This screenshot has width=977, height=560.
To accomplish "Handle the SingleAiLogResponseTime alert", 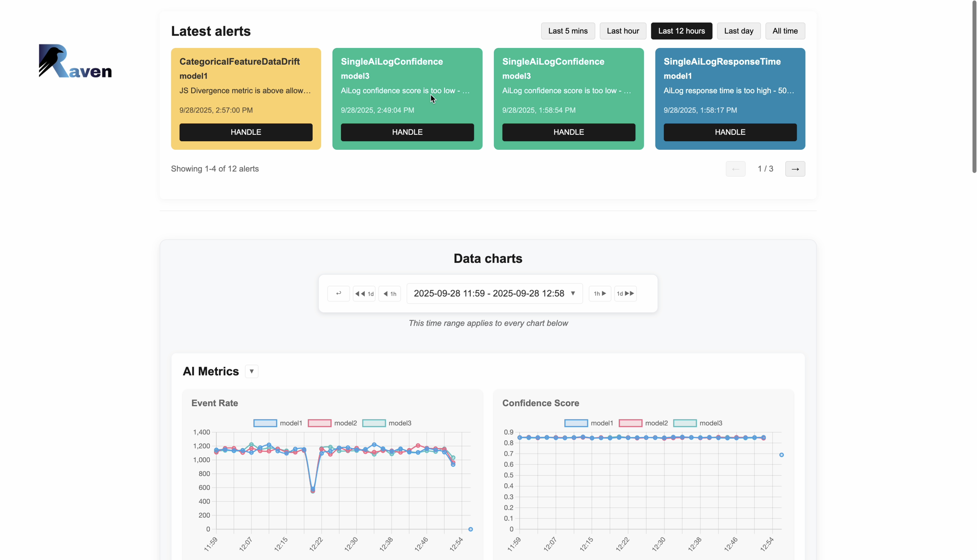I will click(x=730, y=132).
